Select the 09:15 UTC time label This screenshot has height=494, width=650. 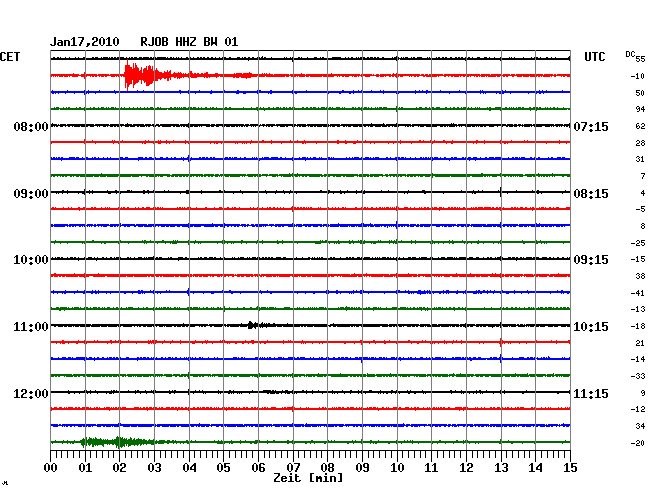591,260
